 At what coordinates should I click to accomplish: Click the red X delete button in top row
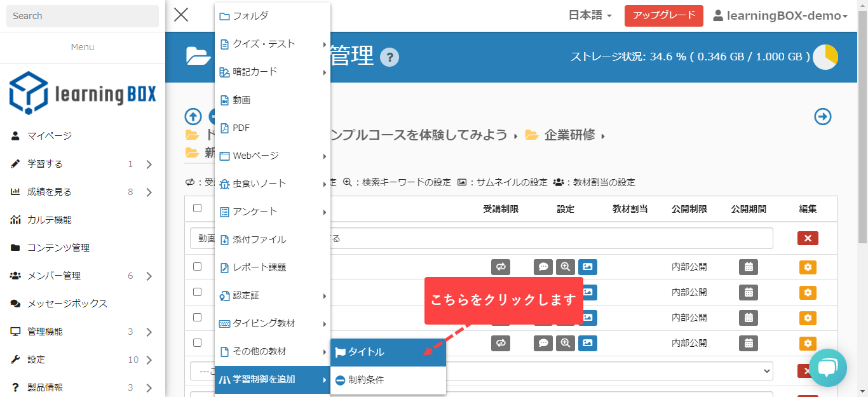808,238
